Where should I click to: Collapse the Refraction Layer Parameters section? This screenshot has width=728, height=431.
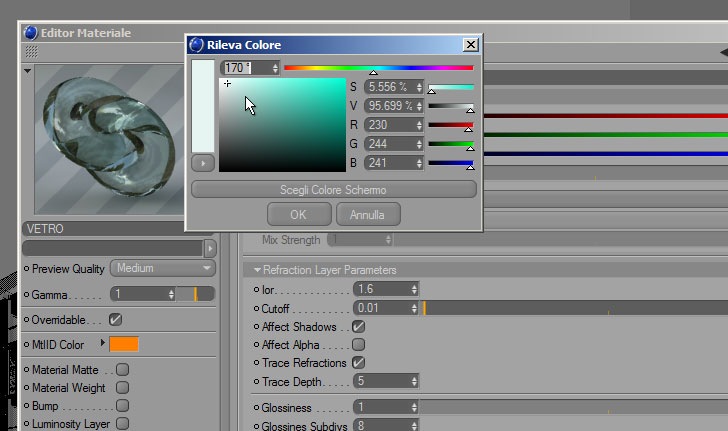point(257,270)
